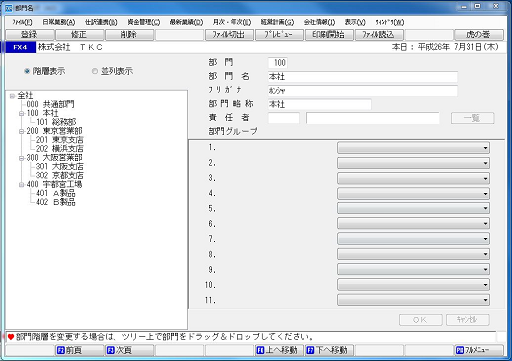Click the FX4 badge beside the company name
This screenshot has width=512, height=361.
tap(20, 47)
